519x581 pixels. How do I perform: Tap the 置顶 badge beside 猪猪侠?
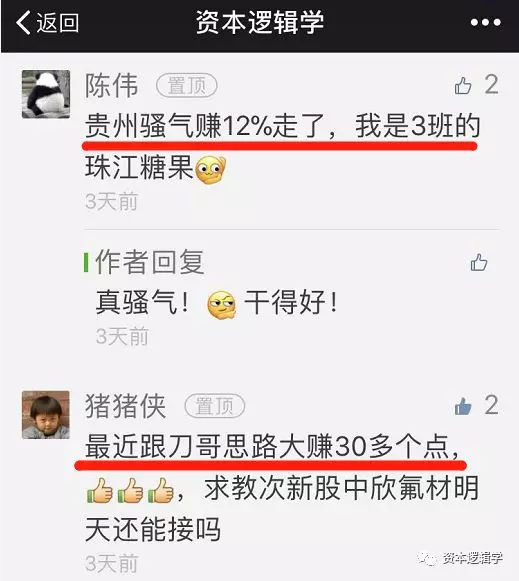click(x=215, y=406)
